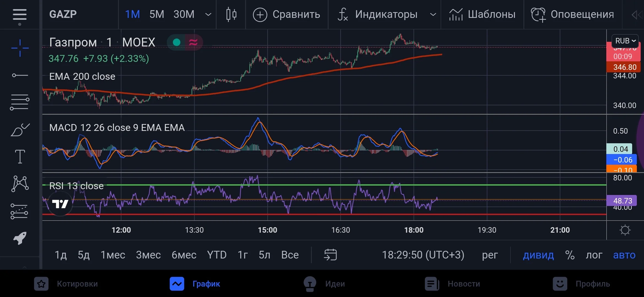Set date range to 6мес
This screenshot has width=644, height=297.
pyautogui.click(x=184, y=255)
